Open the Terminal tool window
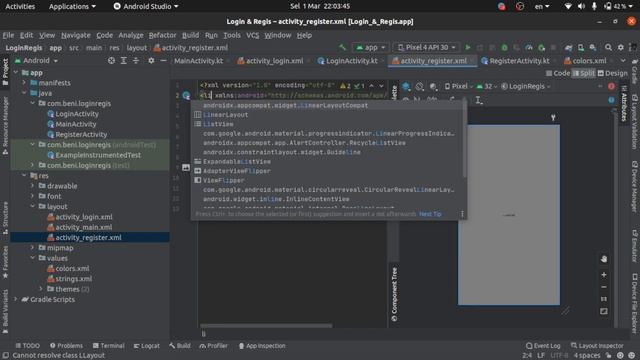640x360 pixels. [x=108, y=346]
